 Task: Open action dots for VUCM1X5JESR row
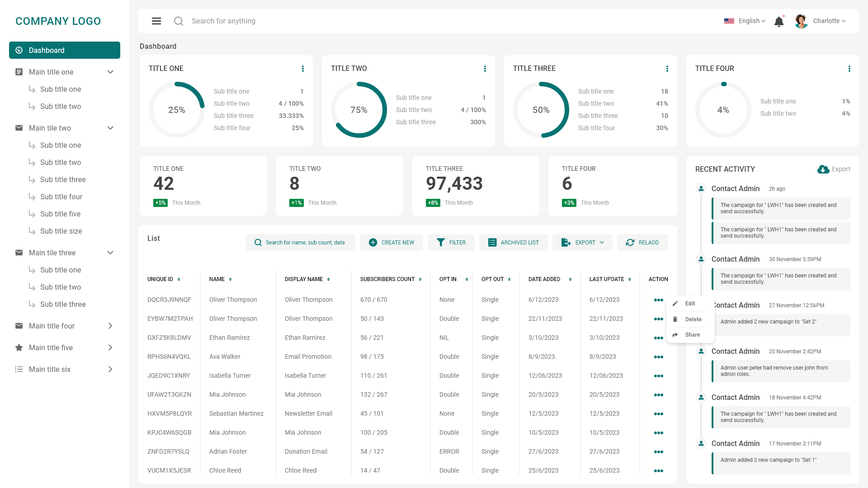tap(659, 471)
